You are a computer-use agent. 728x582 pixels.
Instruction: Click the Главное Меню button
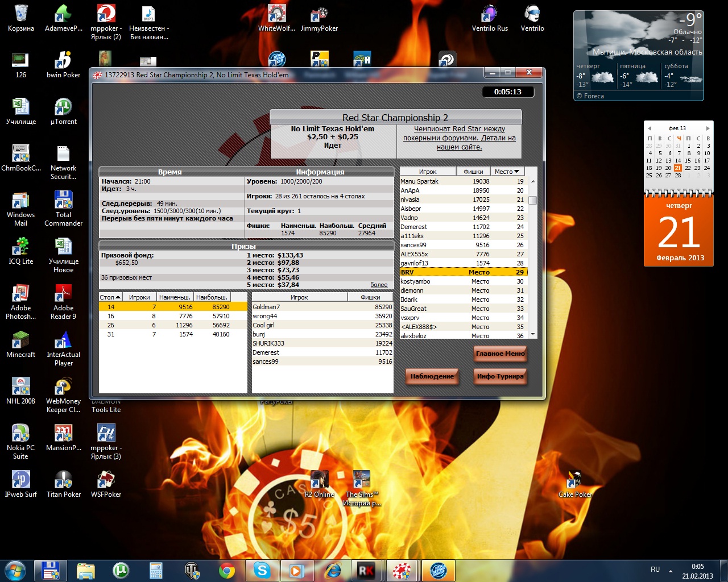[500, 354]
